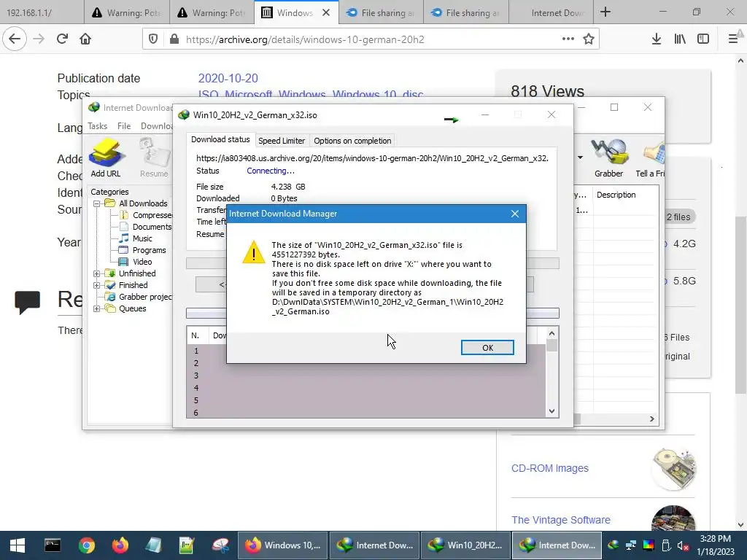Click the tracking protection shield icon
747x560 pixels.
tap(153, 39)
